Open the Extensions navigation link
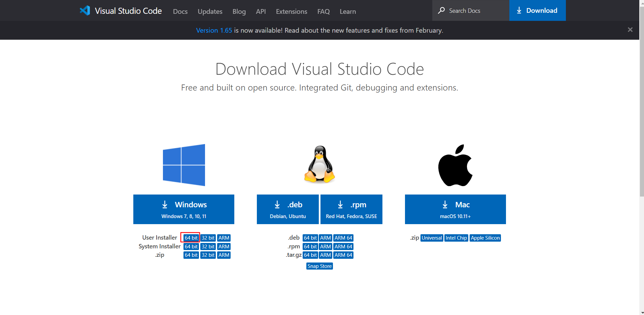Viewport: 644px width, 315px height. (292, 11)
